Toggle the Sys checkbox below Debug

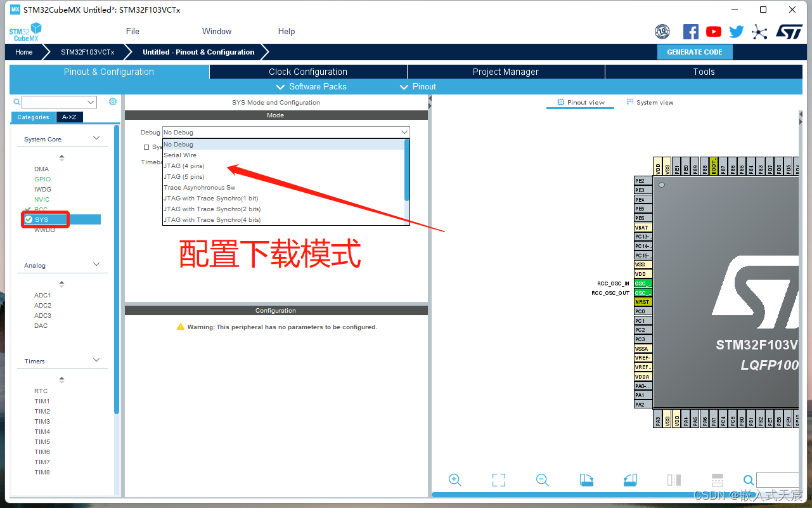(146, 147)
